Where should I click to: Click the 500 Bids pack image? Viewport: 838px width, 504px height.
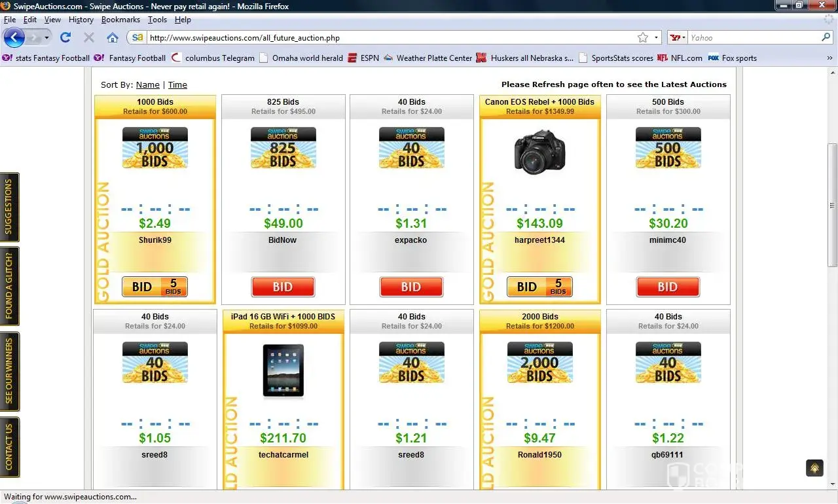point(668,148)
